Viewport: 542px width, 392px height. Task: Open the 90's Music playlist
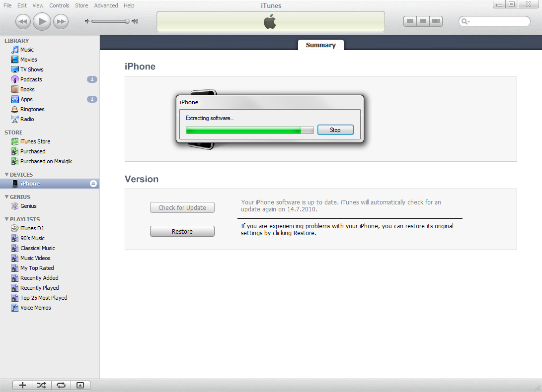(32, 238)
